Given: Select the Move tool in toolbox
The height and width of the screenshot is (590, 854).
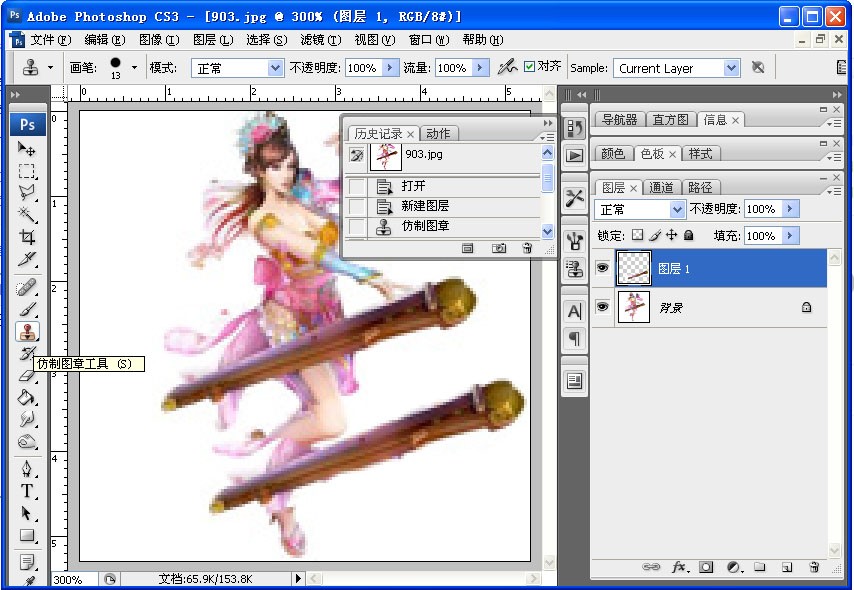Looking at the screenshot, I should click(x=26, y=148).
